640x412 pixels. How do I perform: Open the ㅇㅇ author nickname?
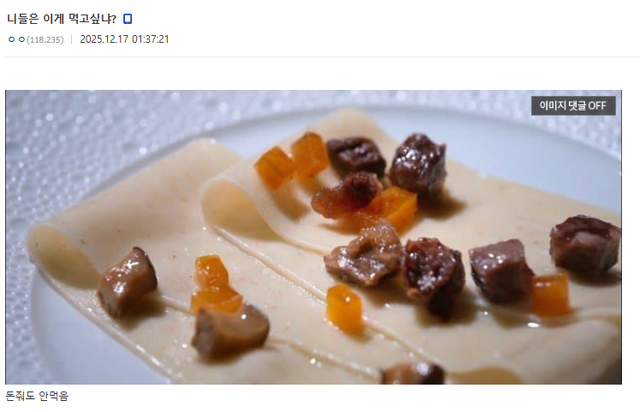tap(16, 40)
